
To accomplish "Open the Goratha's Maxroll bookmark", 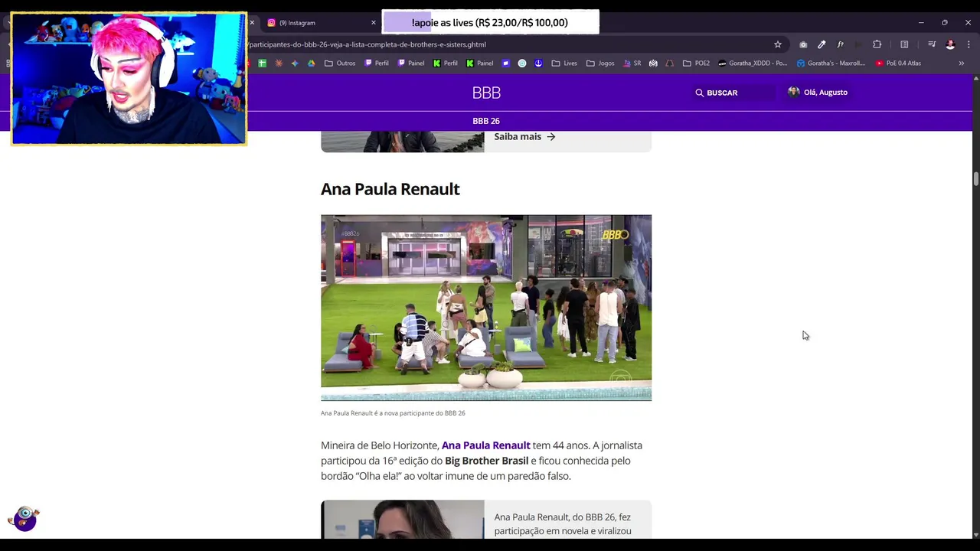I will coord(831,64).
